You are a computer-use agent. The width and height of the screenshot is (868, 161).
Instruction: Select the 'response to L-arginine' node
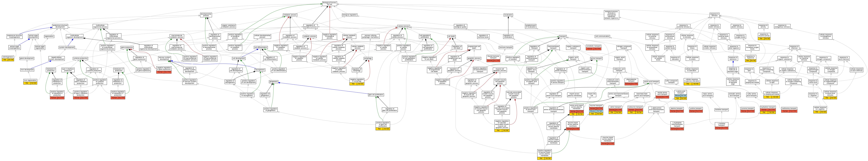(813, 95)
